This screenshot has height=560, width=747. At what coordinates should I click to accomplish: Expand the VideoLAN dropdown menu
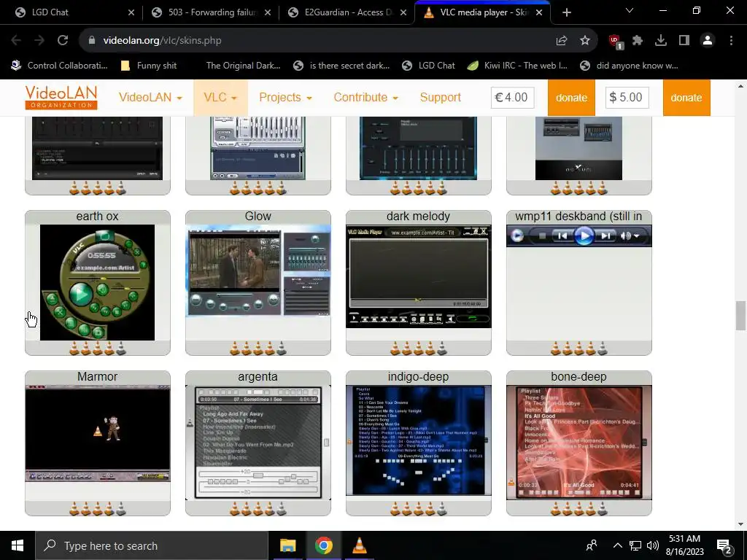150,97
